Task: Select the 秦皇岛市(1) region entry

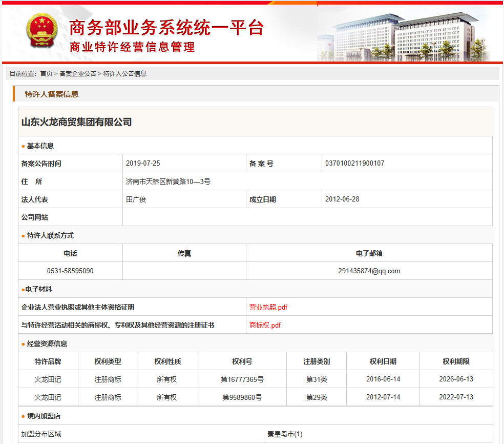Action: [285, 434]
